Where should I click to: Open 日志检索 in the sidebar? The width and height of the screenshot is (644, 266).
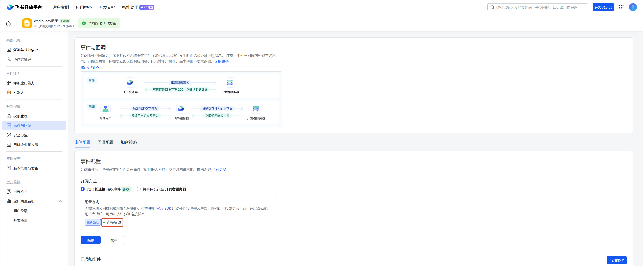coord(20,192)
